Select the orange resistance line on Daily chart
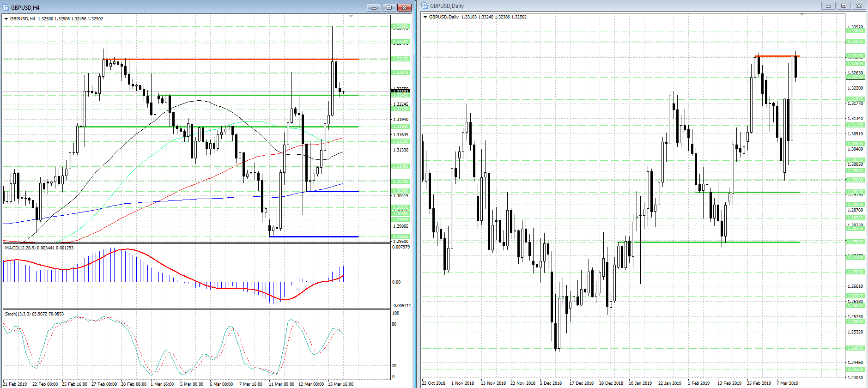The width and height of the screenshot is (868, 388). tap(777, 56)
